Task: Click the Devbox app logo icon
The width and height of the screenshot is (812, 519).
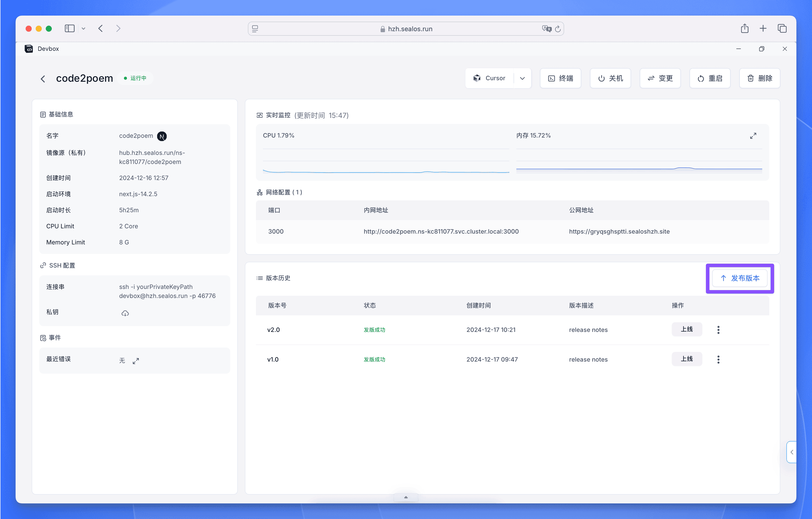Action: (x=29, y=49)
